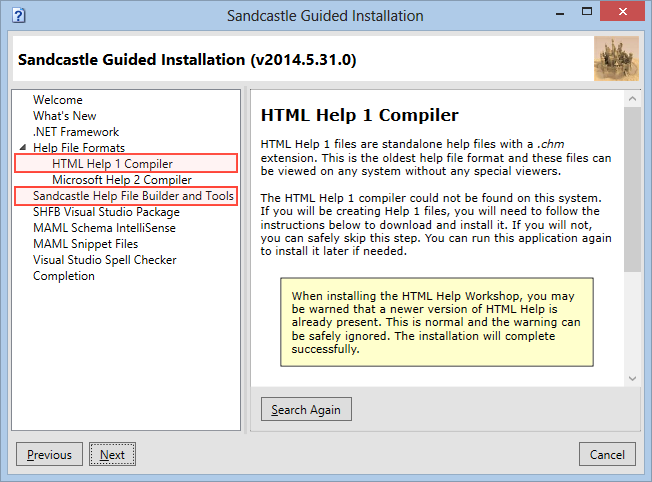The width and height of the screenshot is (652, 482).
Task: Select MAML Snippet Files step
Action: click(x=86, y=244)
